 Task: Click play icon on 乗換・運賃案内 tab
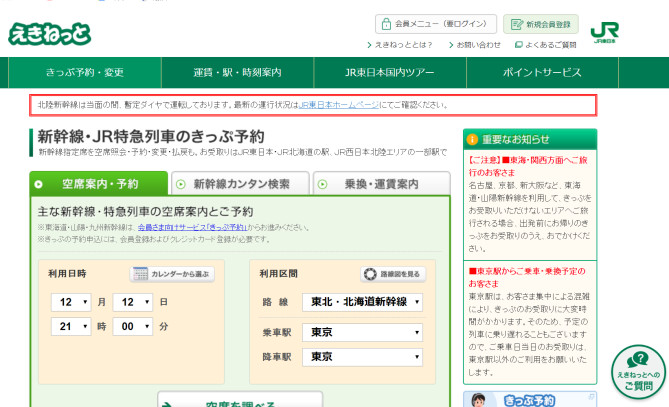point(323,184)
